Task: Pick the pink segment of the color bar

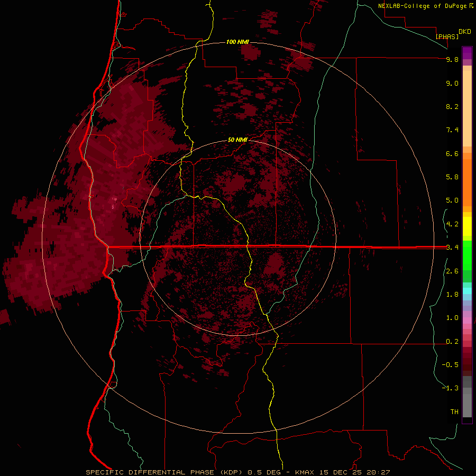Action: (467, 321)
